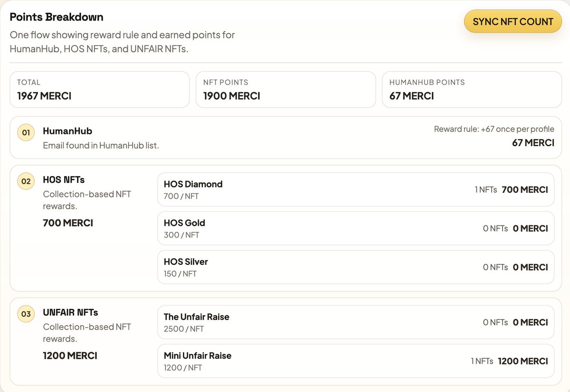Click the HUMANHUB POINTS 67 MERCI card
The image size is (570, 392).
coord(472,90)
